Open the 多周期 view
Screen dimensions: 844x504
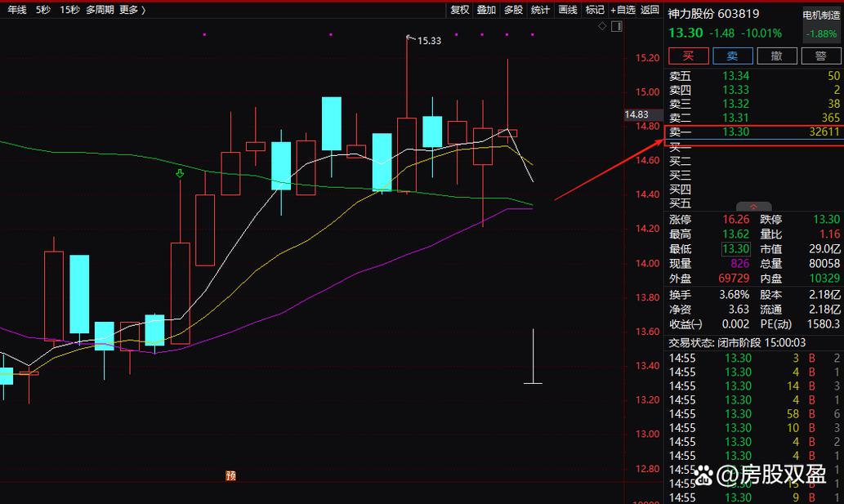[100, 10]
